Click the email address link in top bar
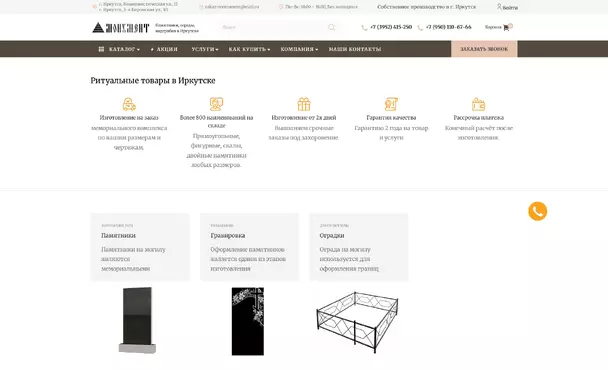Screen dimensions: 608x370 [232, 7]
